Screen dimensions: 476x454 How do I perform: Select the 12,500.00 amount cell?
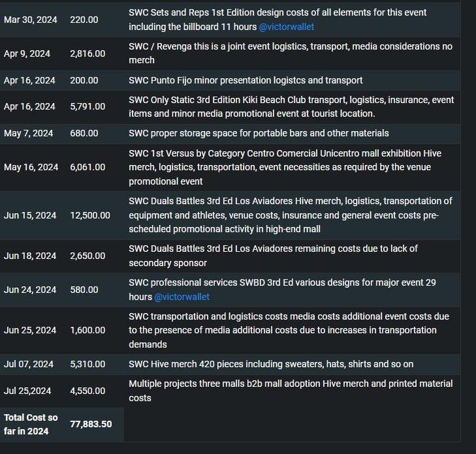coord(90,215)
